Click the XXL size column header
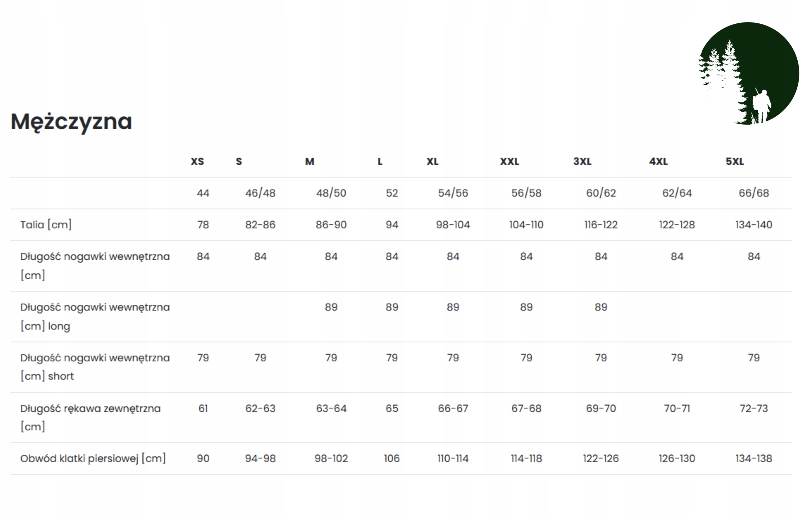Screen dimensions: 812x518 click(x=509, y=161)
